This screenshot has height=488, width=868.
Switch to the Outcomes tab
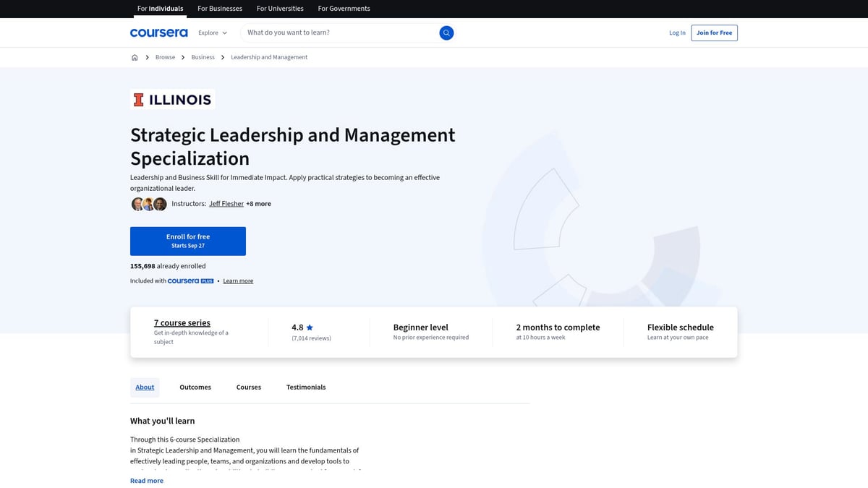click(x=195, y=388)
